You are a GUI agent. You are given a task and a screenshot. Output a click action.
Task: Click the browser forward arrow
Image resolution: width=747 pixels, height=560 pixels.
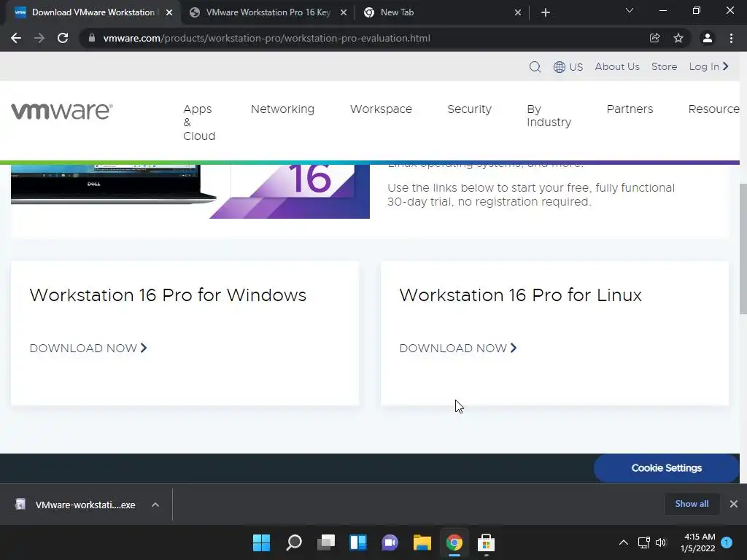39,38
